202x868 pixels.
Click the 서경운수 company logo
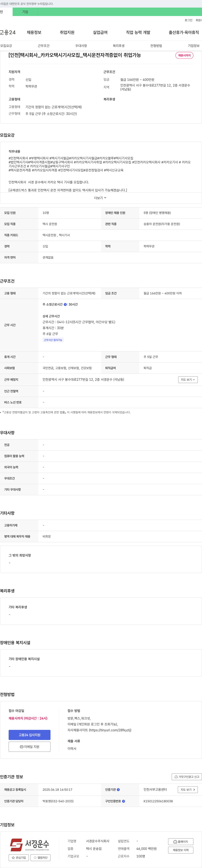point(30,845)
